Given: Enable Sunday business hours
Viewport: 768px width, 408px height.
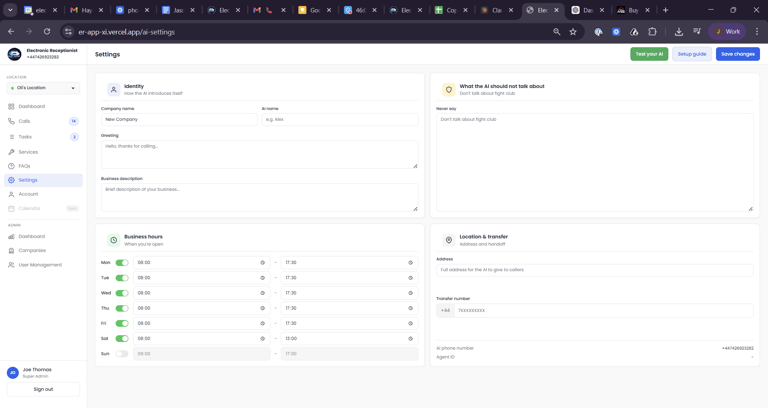Looking at the screenshot, I should [122, 354].
